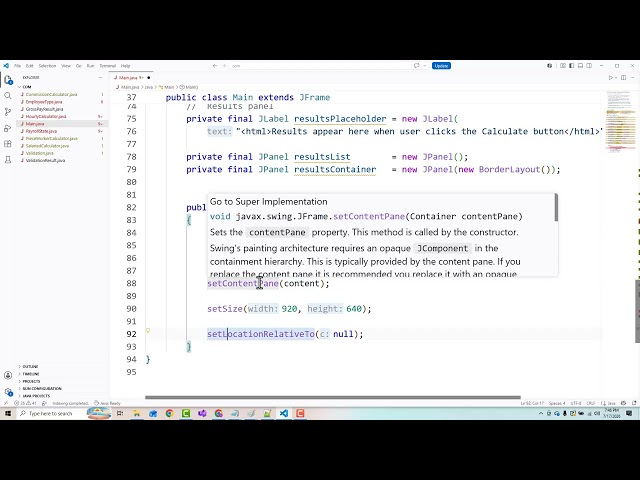Toggle the bottom Panel

[580, 66]
